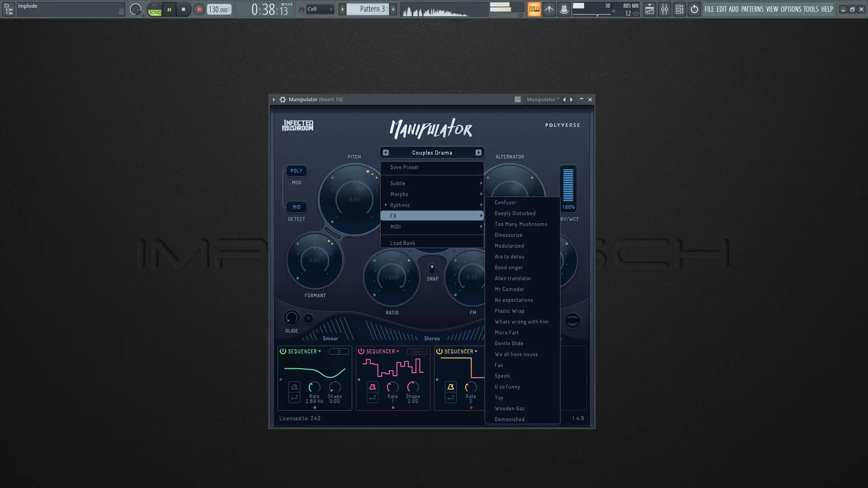Select next preset arrow beside Couples Drama

pos(478,153)
